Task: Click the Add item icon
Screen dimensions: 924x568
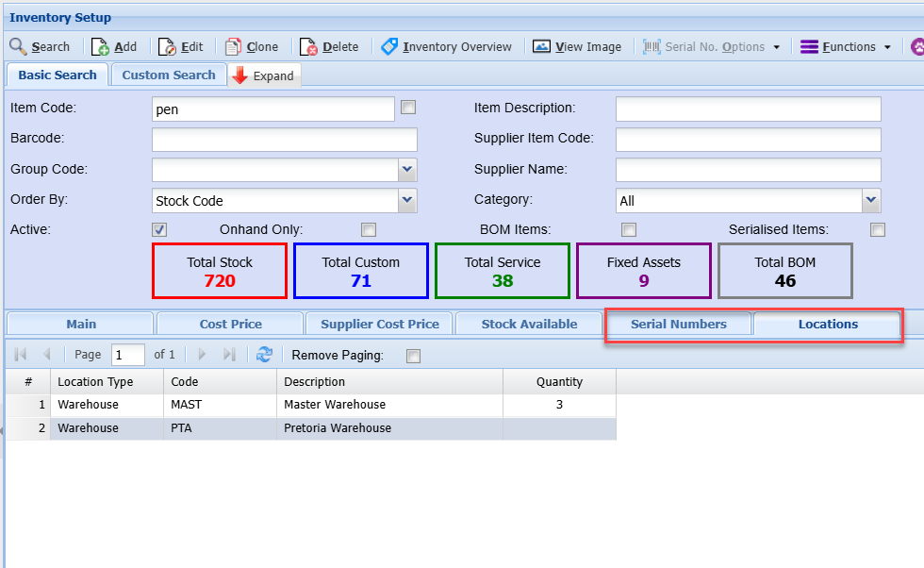Action: pyautogui.click(x=100, y=46)
